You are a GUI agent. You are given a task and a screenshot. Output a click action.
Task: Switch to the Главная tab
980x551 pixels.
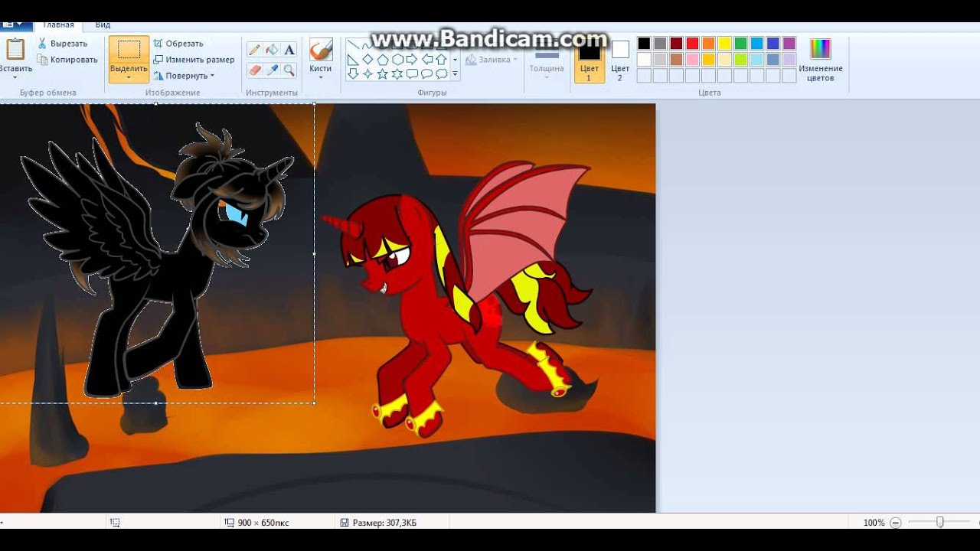59,25
